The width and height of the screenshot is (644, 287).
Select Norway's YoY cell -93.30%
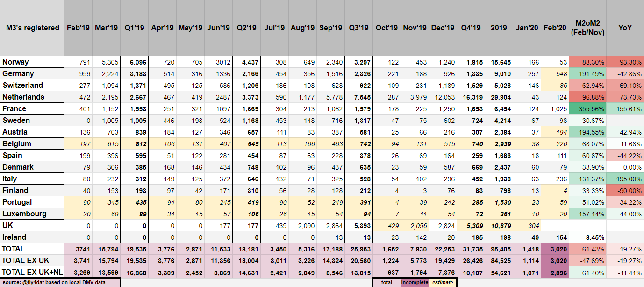coord(625,62)
